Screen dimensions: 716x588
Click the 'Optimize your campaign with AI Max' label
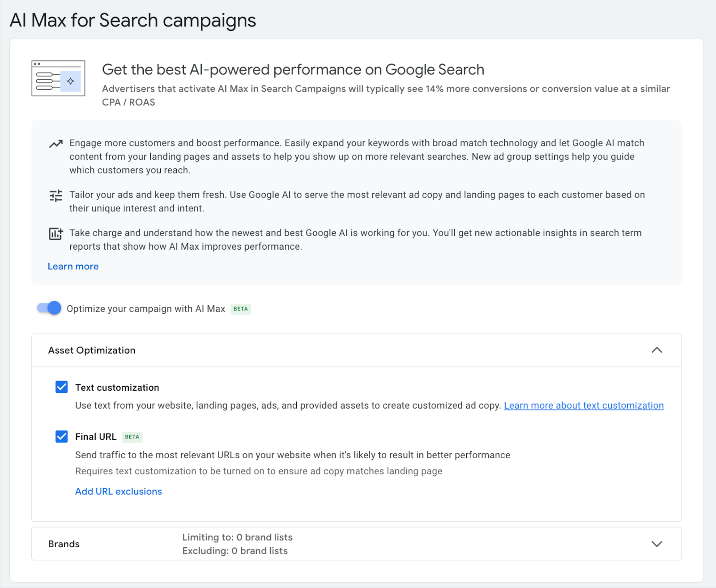146,309
